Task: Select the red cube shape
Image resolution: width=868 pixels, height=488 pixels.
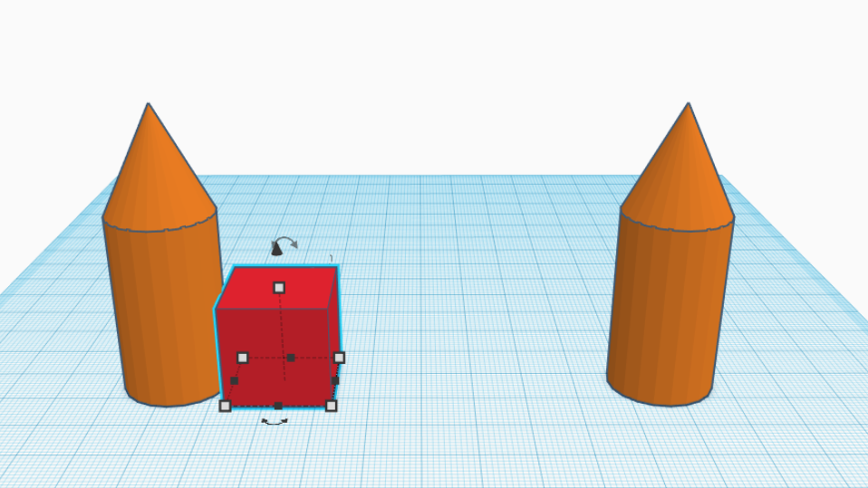Action: click(x=276, y=338)
